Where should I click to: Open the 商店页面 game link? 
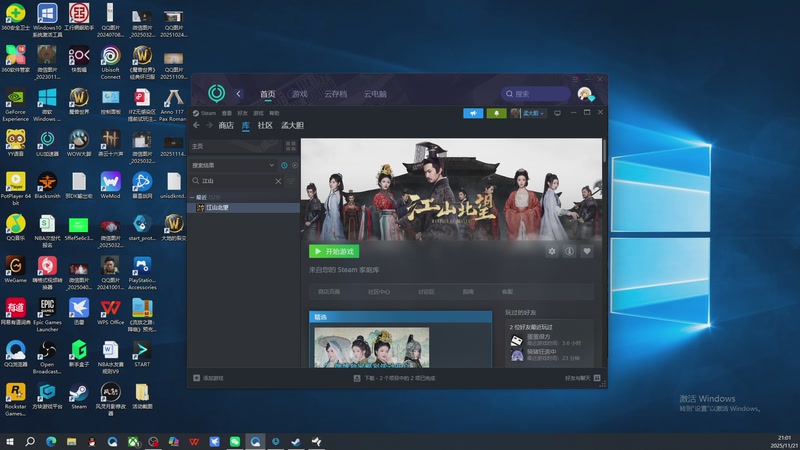click(x=329, y=292)
